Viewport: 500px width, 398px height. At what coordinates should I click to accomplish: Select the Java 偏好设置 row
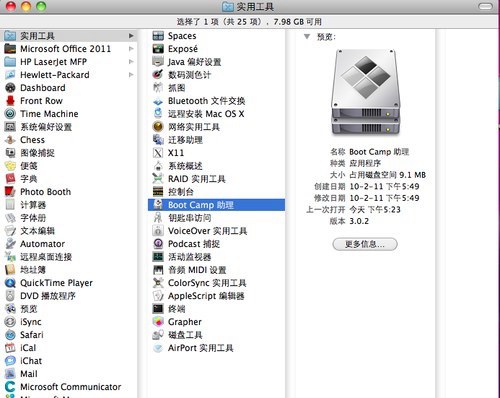coord(216,62)
